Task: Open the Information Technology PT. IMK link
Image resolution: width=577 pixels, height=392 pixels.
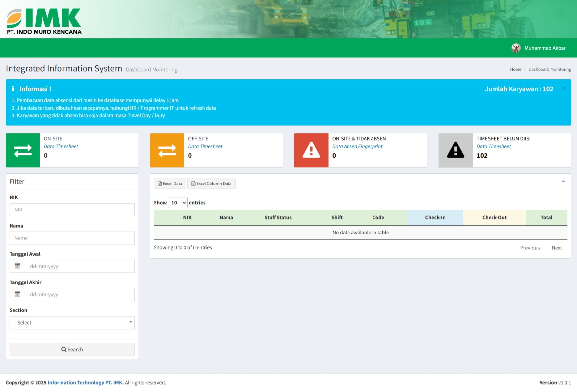Action: point(85,383)
